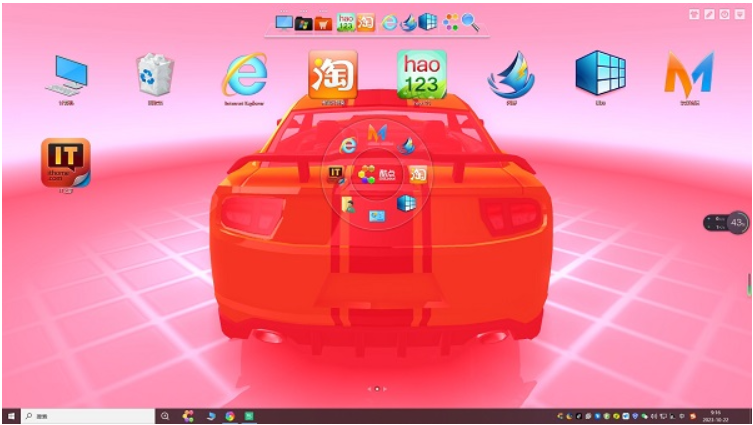753x425 pixels.
Task: Click the blue cube in the radial menu
Action: tap(406, 203)
